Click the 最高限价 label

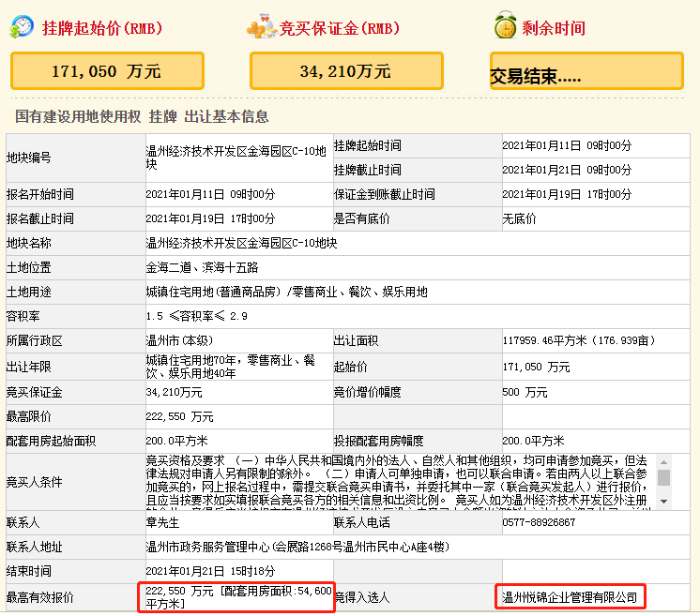[x=28, y=416]
